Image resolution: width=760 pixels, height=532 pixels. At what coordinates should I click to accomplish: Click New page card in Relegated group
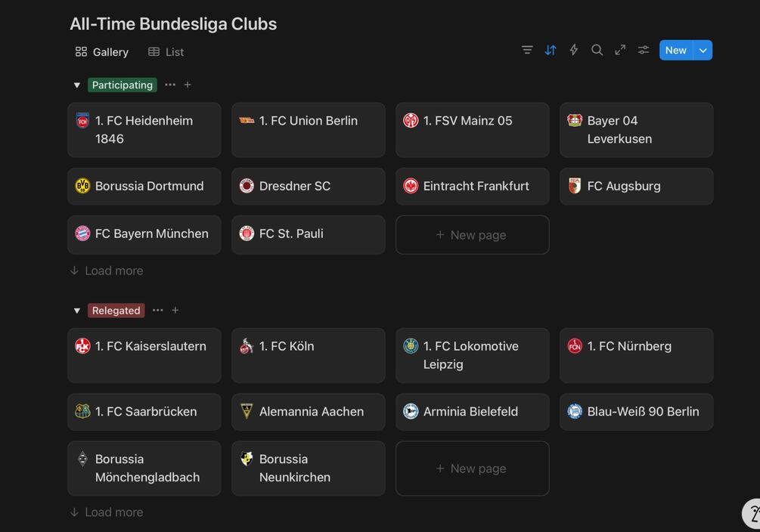coord(472,469)
